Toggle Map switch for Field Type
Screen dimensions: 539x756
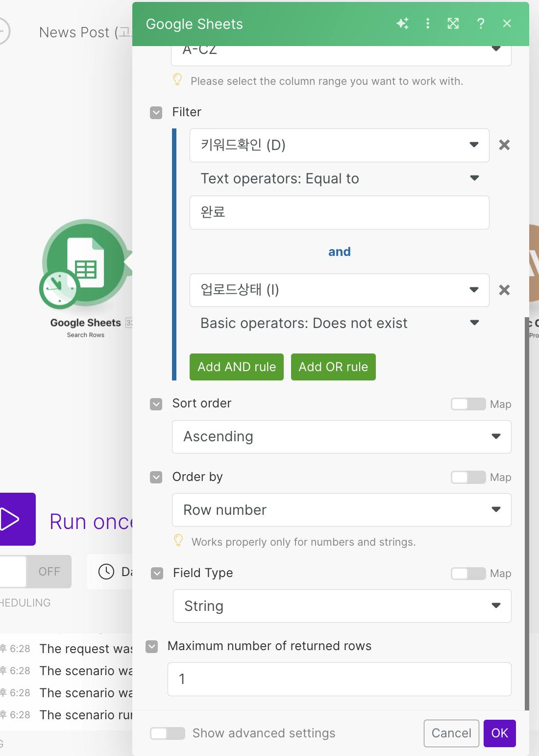point(468,574)
